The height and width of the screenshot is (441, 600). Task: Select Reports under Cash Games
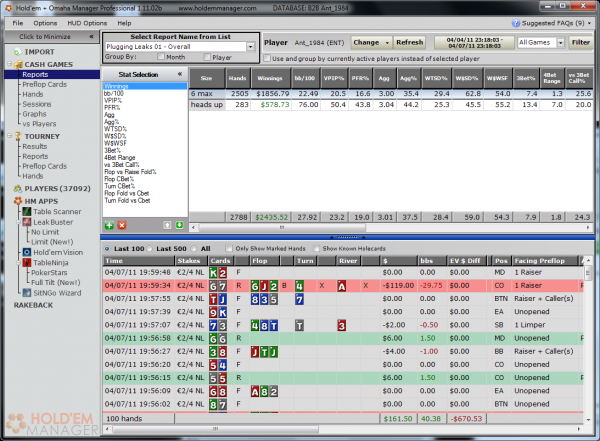tap(35, 74)
